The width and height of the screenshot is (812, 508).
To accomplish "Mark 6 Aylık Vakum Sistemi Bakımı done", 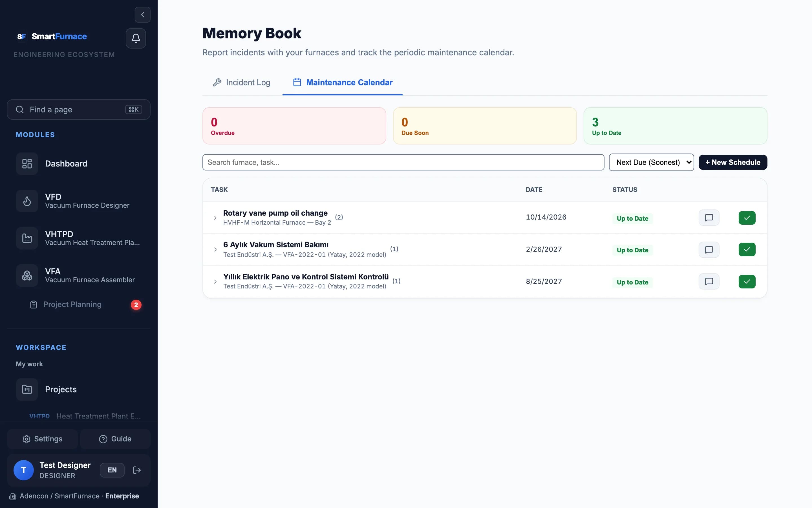I will [747, 250].
